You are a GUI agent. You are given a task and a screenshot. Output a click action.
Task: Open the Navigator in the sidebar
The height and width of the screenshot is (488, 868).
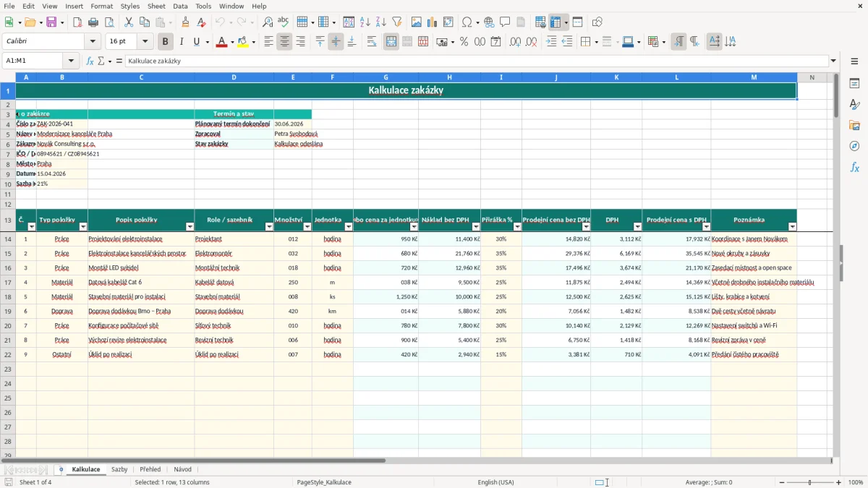[x=854, y=146]
